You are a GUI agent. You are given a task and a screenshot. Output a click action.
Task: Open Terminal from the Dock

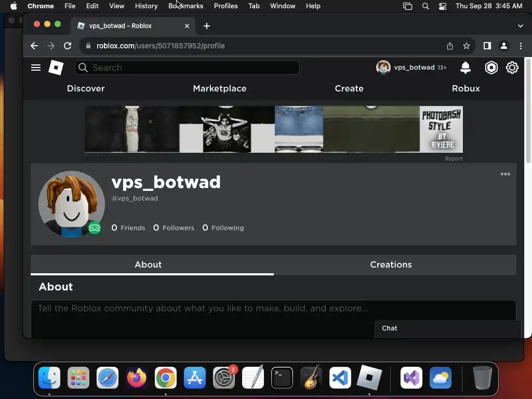click(x=282, y=378)
